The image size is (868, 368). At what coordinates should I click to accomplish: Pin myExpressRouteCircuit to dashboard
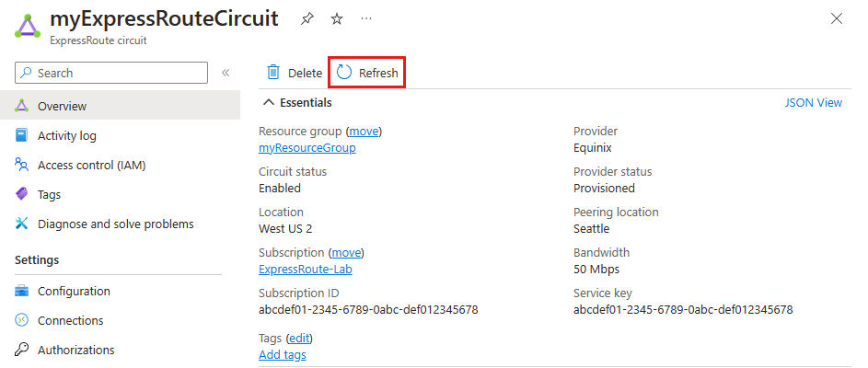pyautogui.click(x=307, y=18)
